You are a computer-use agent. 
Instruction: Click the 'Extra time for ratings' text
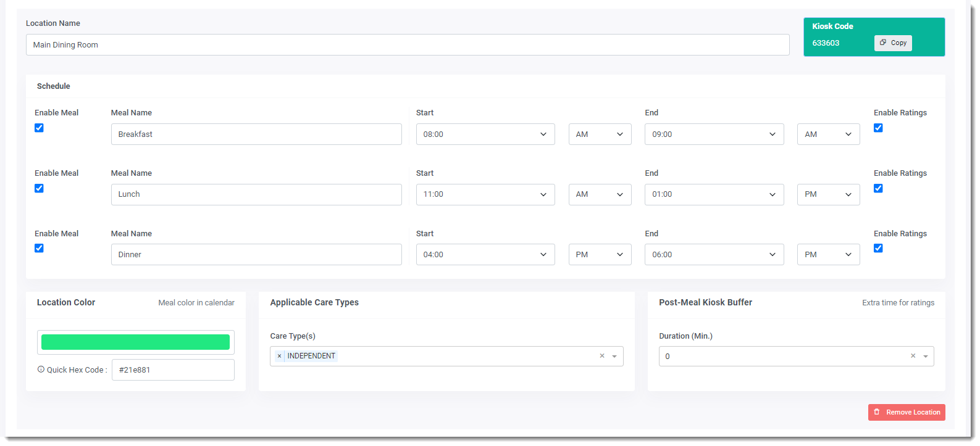898,303
